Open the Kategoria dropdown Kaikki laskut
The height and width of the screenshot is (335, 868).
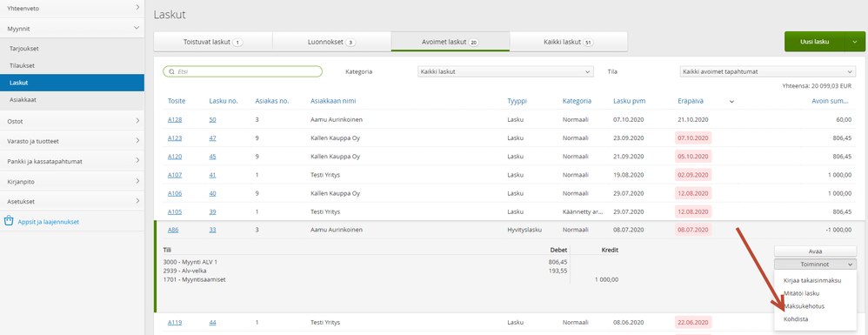[x=504, y=72]
